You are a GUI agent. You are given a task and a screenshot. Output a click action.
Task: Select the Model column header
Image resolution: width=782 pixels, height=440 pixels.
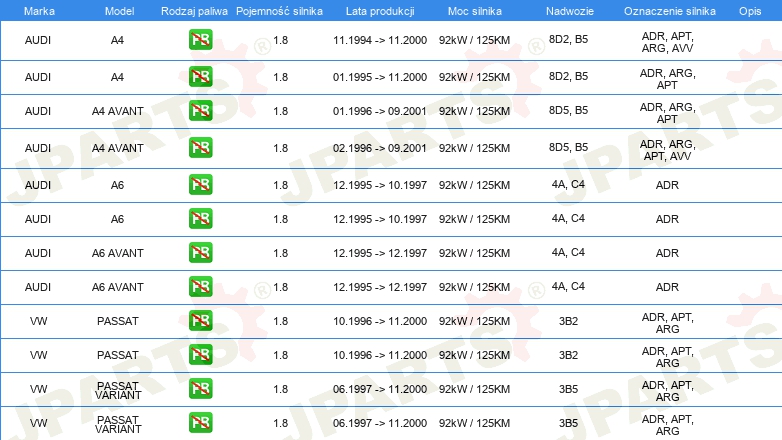click(x=119, y=11)
